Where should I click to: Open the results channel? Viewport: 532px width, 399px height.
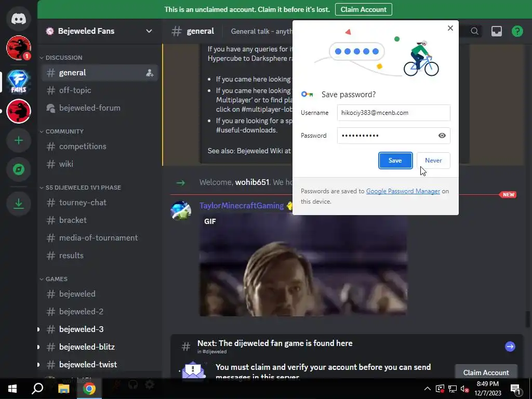100,256
